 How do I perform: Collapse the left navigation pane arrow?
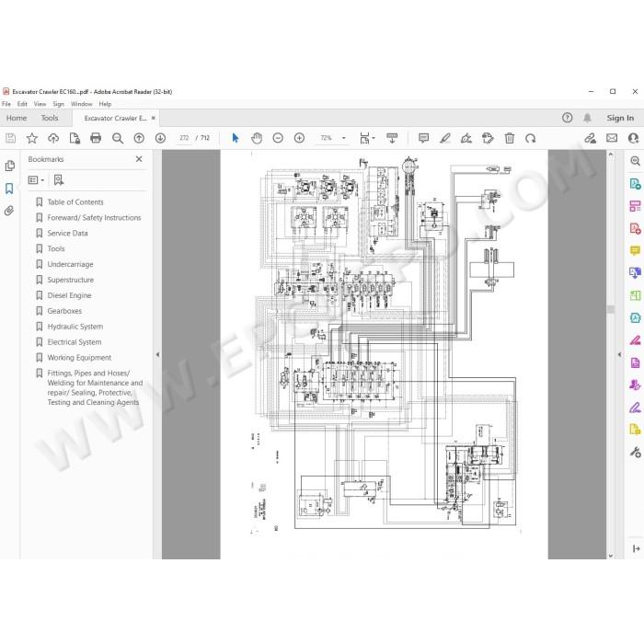pos(157,354)
